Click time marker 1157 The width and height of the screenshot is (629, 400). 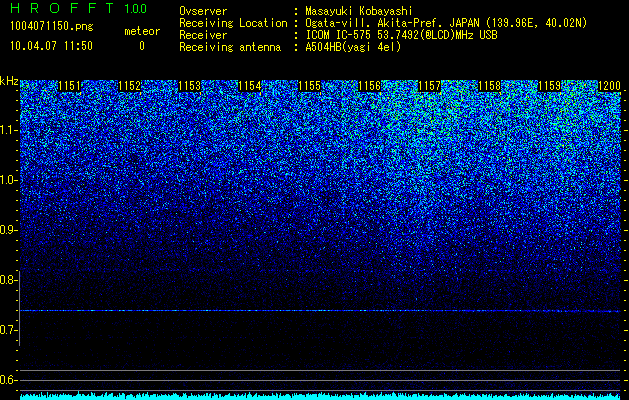click(x=429, y=86)
